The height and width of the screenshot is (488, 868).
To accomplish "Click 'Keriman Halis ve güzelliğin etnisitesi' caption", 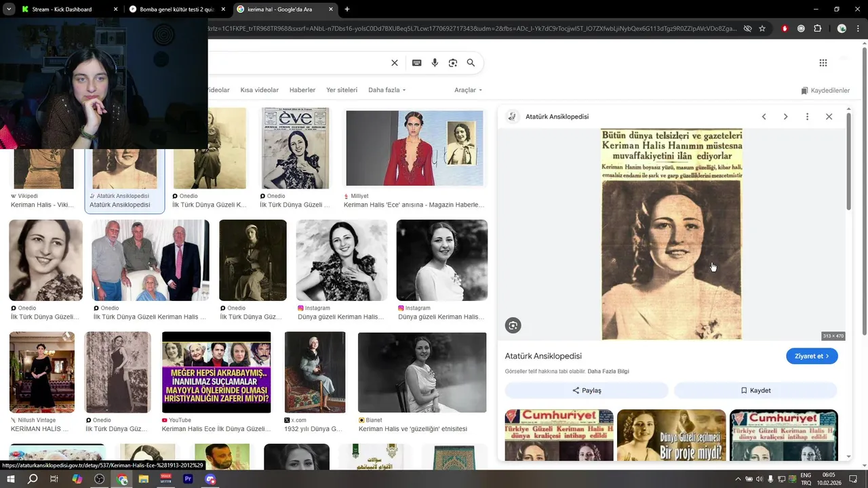I will click(412, 429).
